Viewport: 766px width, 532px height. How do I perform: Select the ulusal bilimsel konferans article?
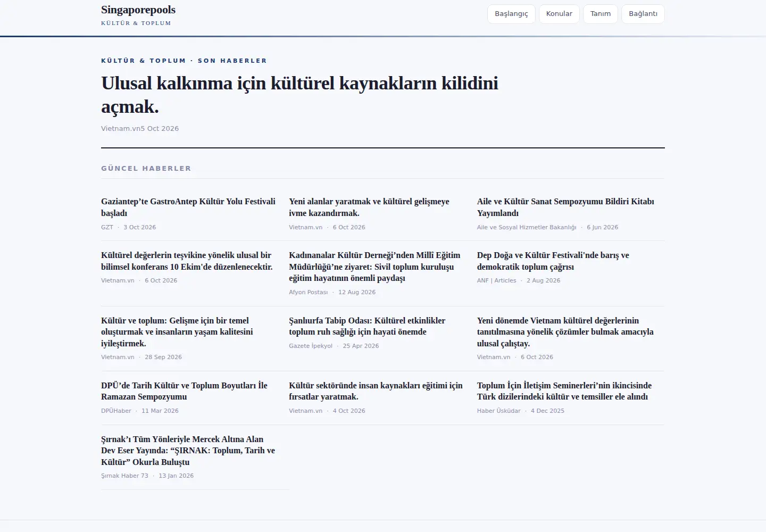pyautogui.click(x=187, y=261)
